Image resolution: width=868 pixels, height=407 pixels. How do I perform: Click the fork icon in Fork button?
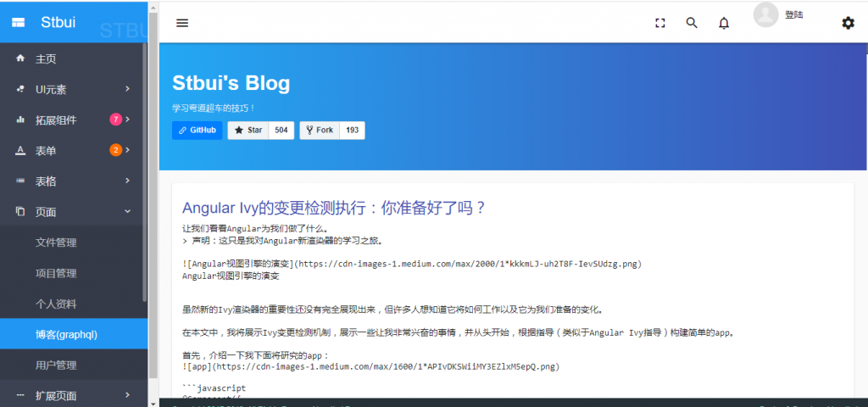[309, 130]
